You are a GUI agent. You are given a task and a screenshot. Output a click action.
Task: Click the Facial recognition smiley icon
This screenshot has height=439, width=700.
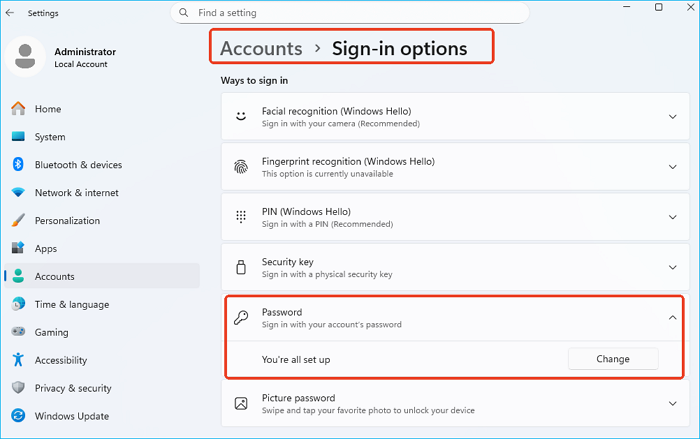241,117
